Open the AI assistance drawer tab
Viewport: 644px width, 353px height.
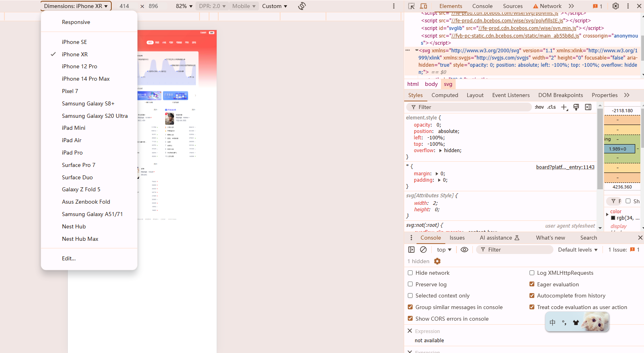(x=499, y=238)
